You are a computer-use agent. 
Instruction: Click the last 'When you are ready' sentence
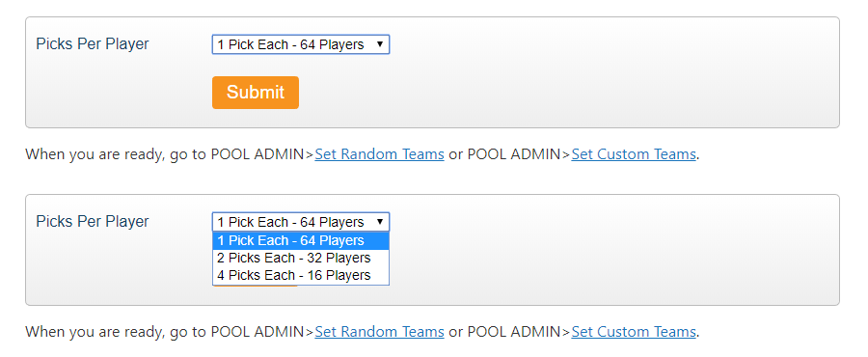(363, 332)
